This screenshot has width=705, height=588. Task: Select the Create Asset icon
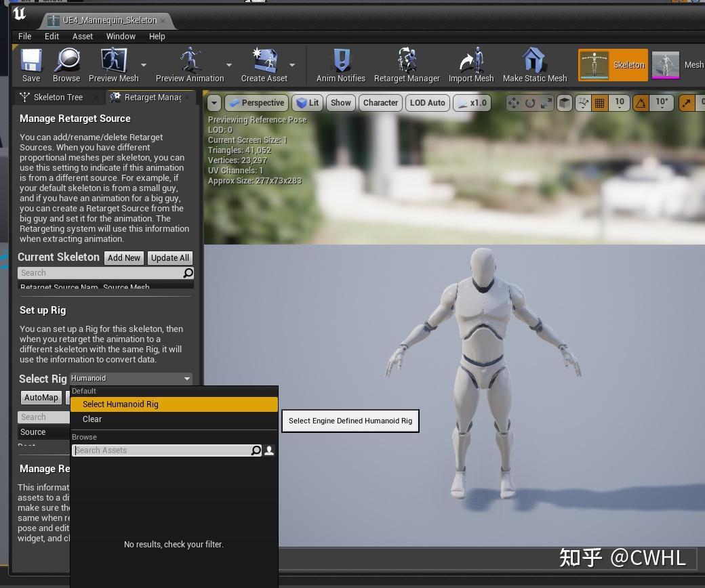click(x=263, y=64)
